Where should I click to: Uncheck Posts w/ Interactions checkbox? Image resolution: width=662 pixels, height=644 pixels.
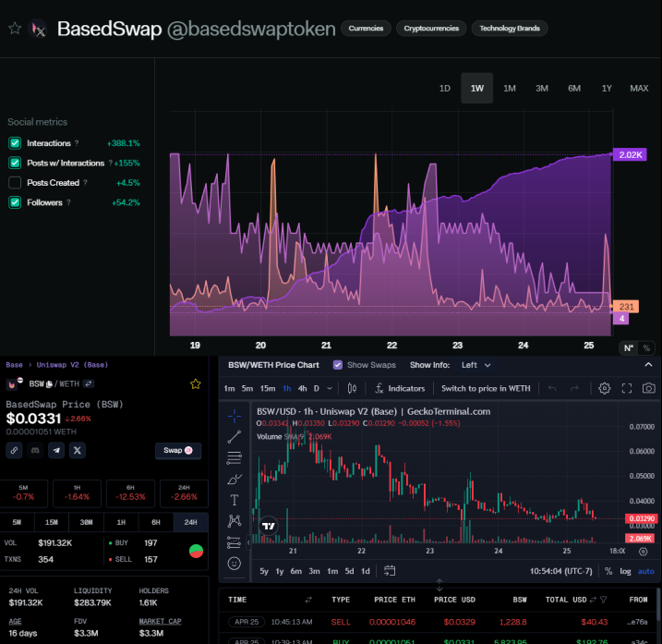tap(15, 164)
